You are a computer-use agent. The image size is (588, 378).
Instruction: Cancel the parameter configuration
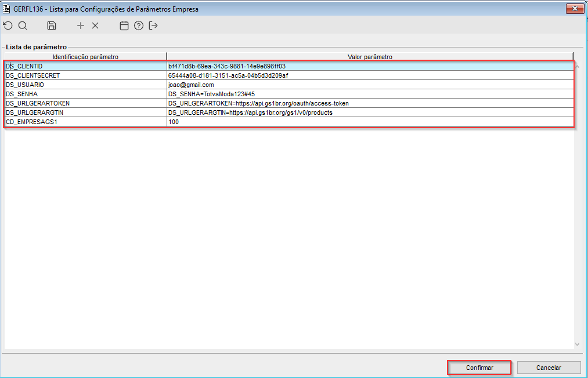[549, 368]
